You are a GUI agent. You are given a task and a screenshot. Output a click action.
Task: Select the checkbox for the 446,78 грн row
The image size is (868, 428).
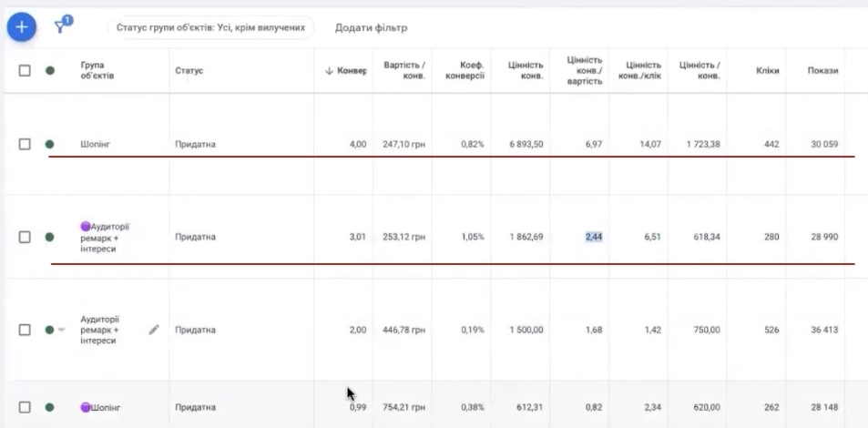point(25,330)
